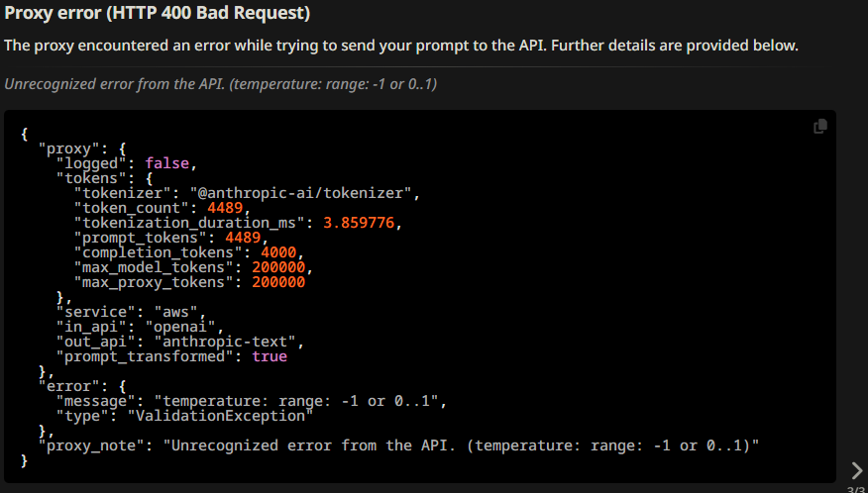Click the swipe counter below the chevron
The height and width of the screenshot is (493, 868).
tap(857, 490)
